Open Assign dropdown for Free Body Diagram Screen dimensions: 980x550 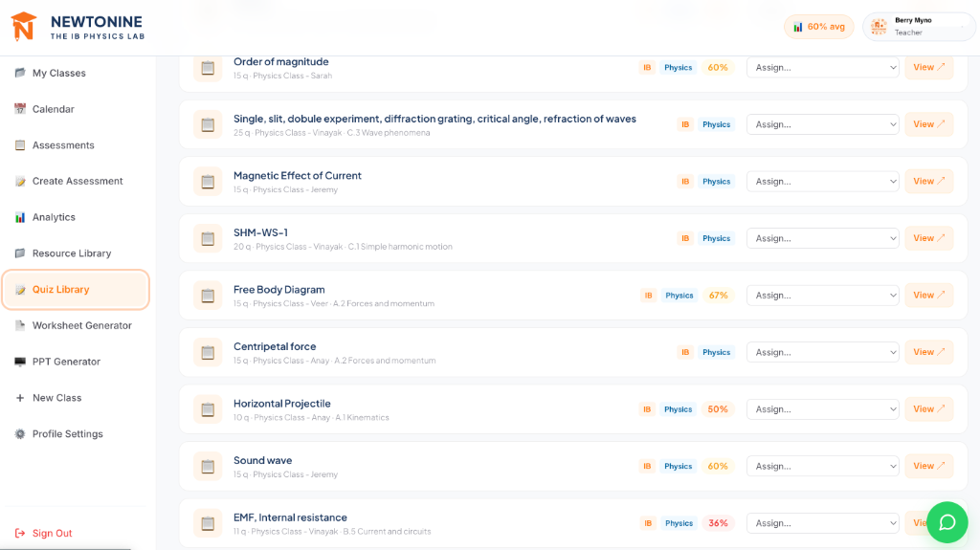pos(822,295)
